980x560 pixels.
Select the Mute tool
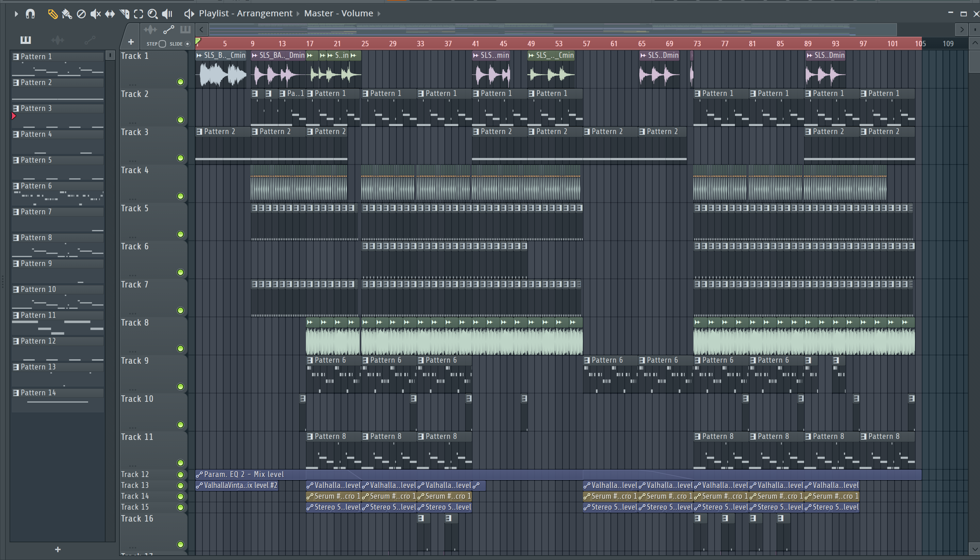click(95, 14)
